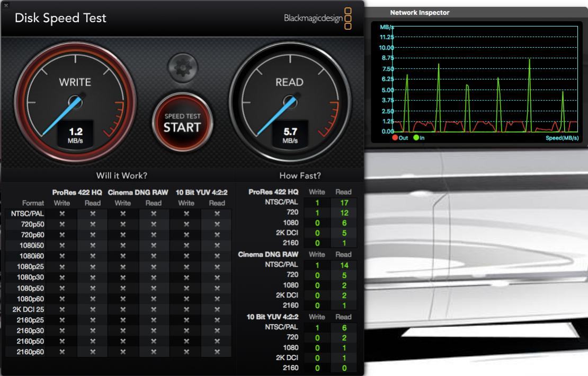This screenshot has height=376, width=588.
Task: Click 2160p60 10 Bit YUV Read cross
Action: click(x=217, y=352)
